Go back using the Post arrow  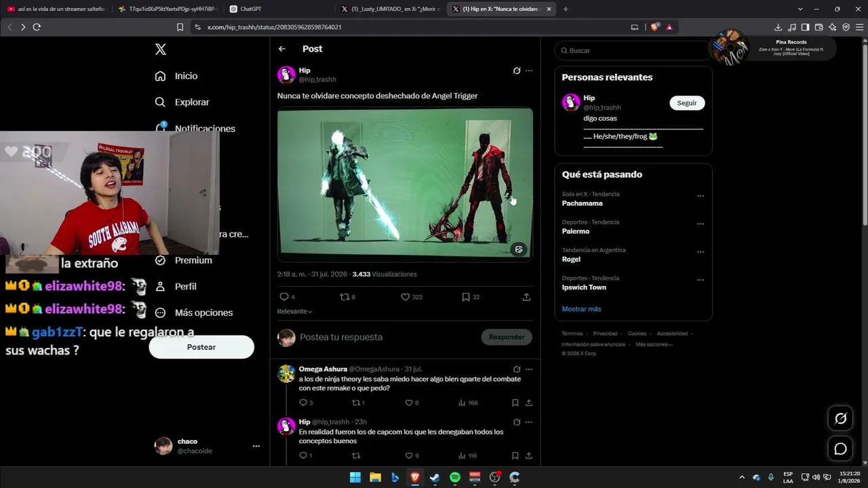click(282, 49)
